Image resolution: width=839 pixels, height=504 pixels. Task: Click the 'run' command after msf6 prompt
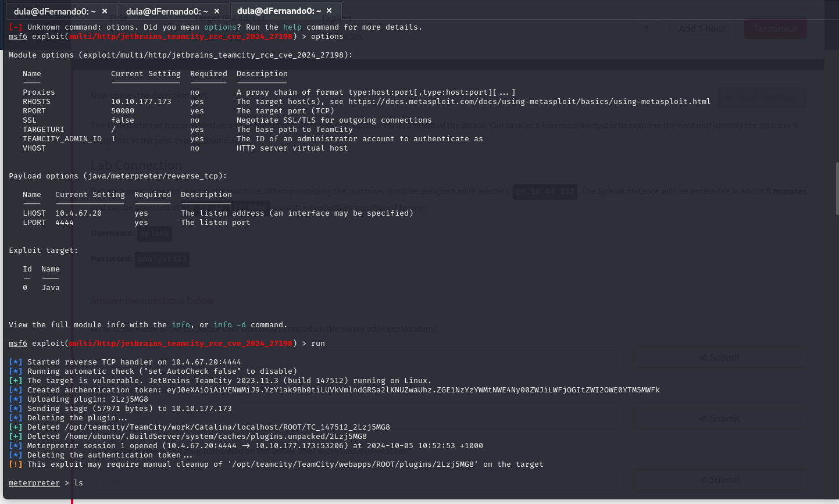(x=318, y=344)
